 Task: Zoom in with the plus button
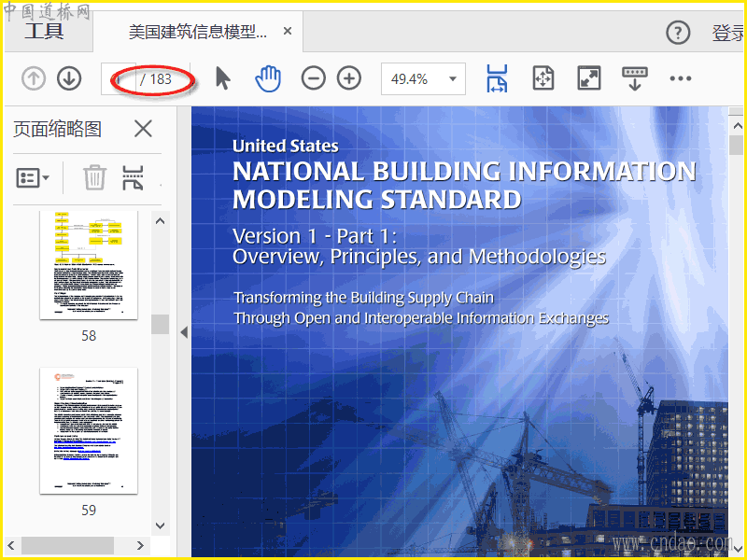click(x=349, y=79)
